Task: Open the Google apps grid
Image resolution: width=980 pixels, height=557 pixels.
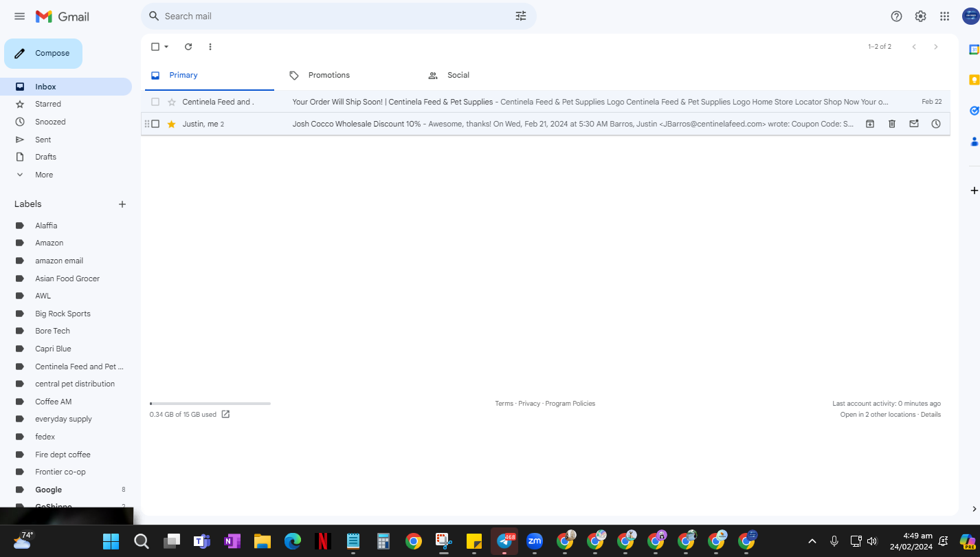Action: point(945,17)
